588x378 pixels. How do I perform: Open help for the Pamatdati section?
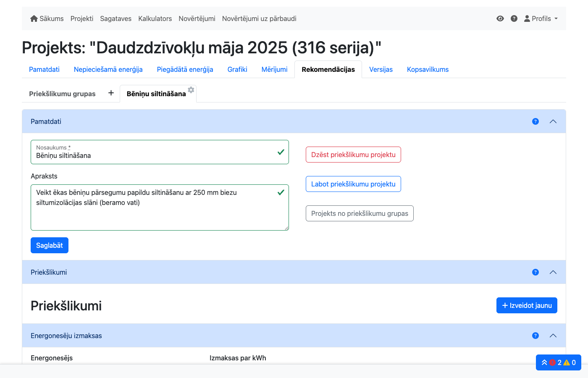[535, 121]
